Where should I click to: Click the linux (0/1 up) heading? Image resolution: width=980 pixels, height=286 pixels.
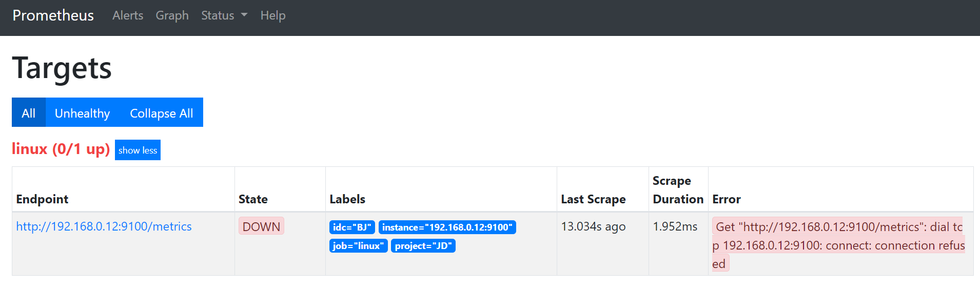point(61,149)
